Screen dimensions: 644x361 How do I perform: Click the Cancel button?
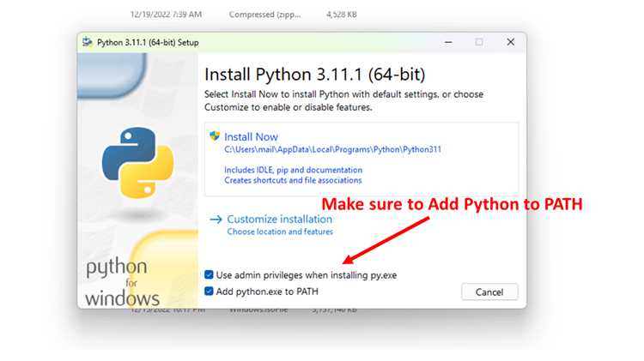coord(489,292)
